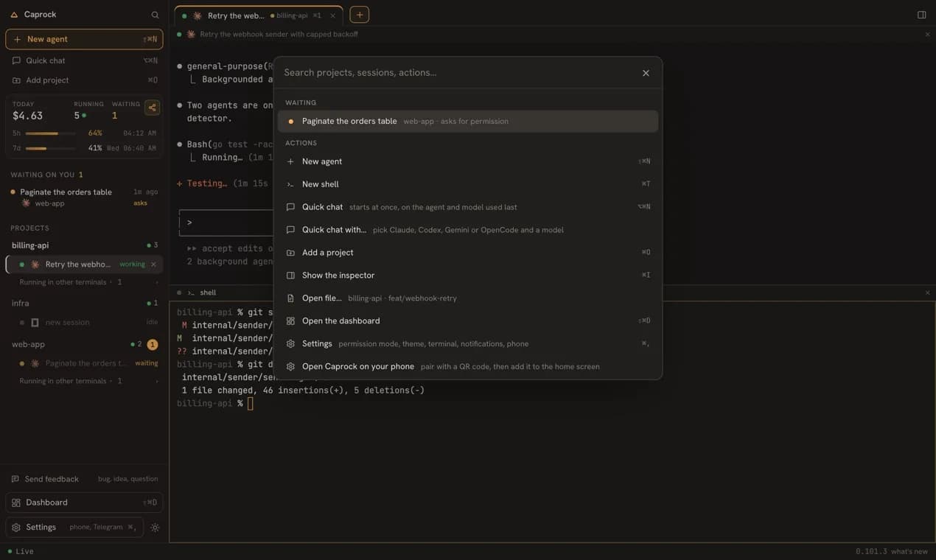Open the Dashboard button in the sidebar
This screenshot has height=560, width=936.
[x=84, y=503]
